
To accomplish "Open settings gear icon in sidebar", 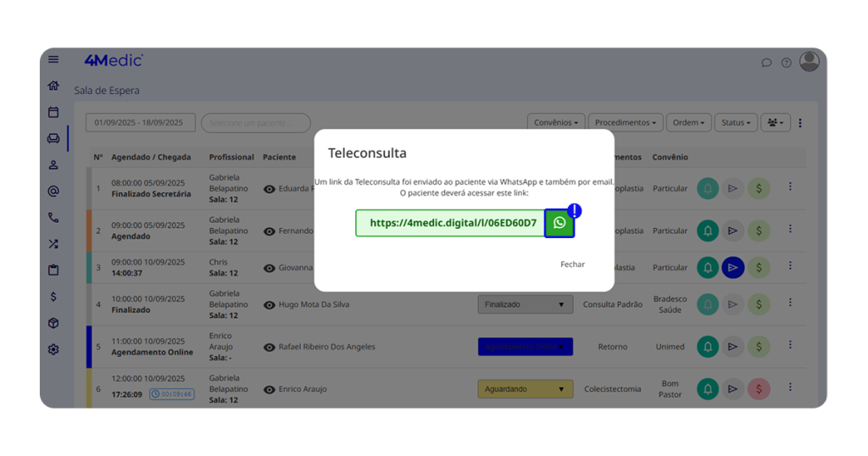I will pos(53,349).
